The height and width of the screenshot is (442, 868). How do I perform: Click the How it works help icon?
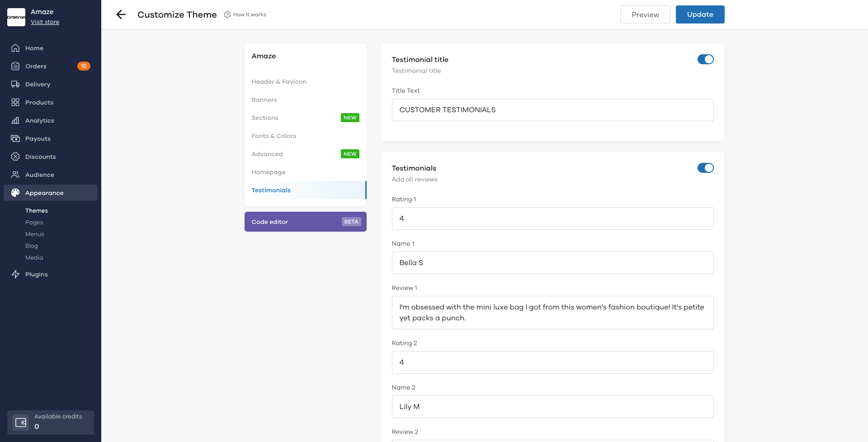coord(227,14)
